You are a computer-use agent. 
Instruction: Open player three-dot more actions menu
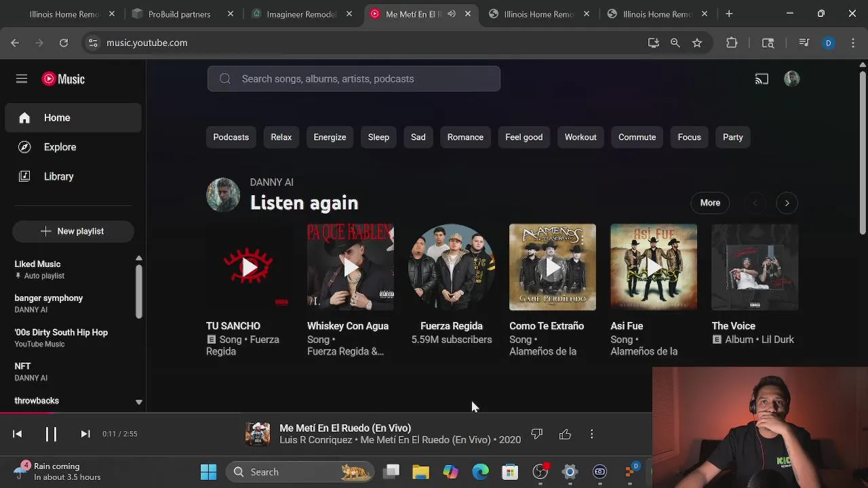tap(592, 434)
